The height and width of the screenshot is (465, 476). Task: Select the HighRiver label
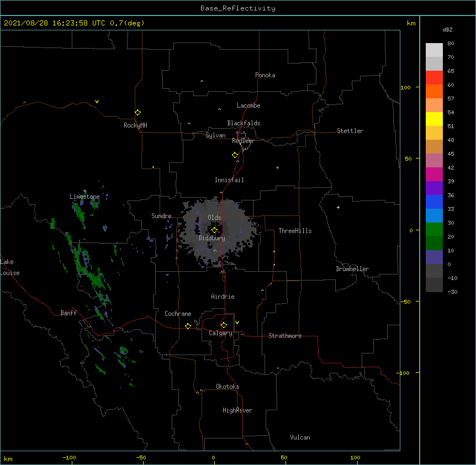click(x=237, y=410)
